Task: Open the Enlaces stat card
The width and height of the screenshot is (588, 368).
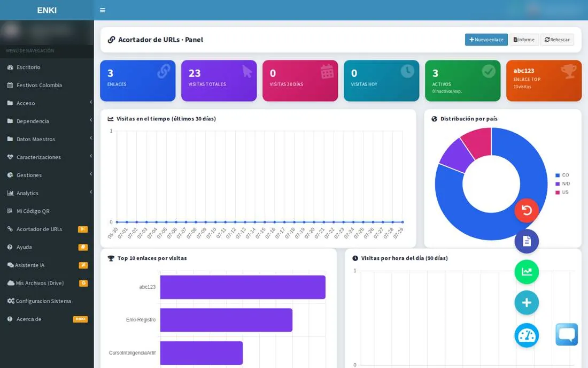Action: [x=137, y=81]
